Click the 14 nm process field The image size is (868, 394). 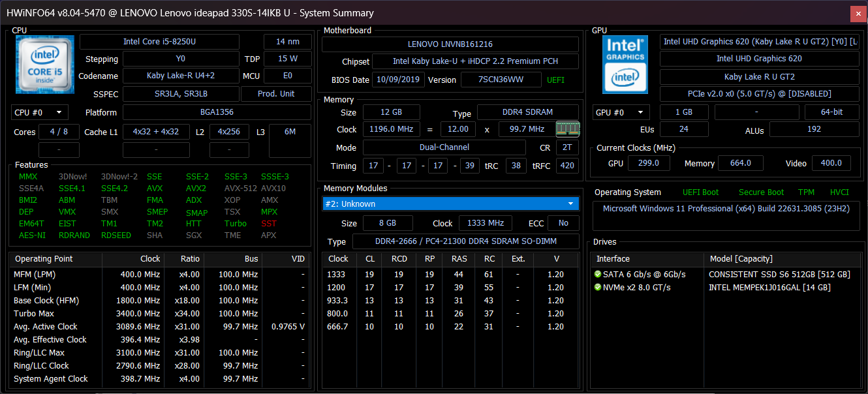coord(288,42)
